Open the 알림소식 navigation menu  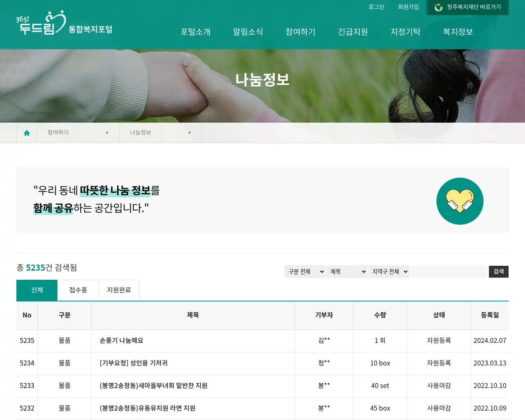tap(248, 32)
